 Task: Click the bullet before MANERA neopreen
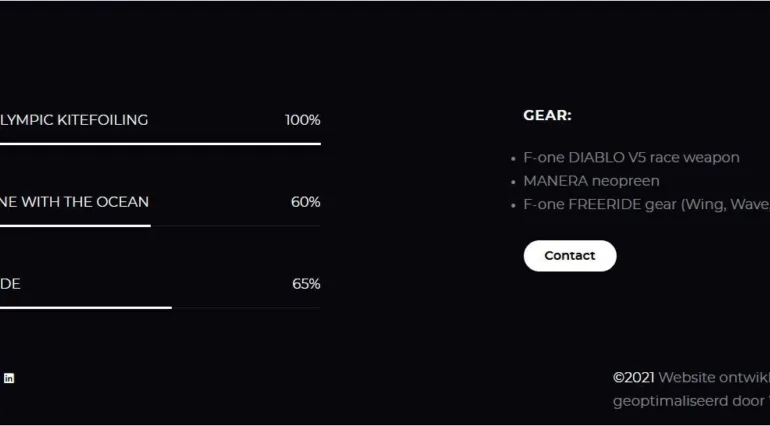(513, 182)
